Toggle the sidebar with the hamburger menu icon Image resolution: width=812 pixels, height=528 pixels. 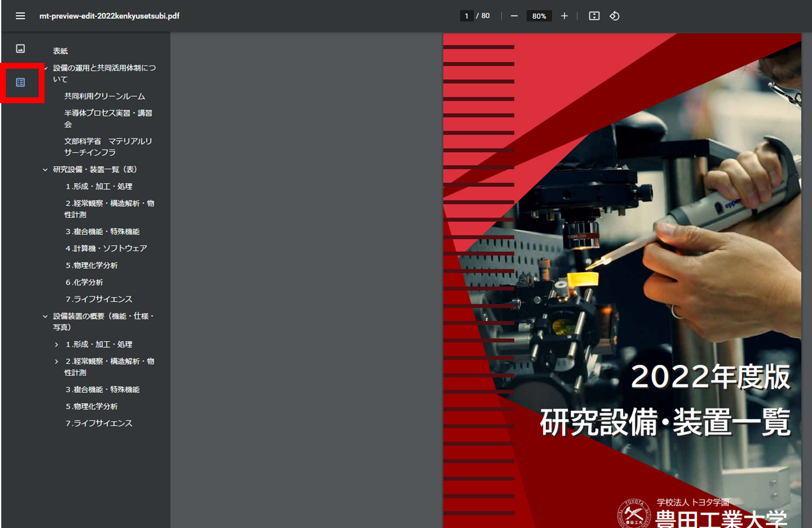click(20, 16)
